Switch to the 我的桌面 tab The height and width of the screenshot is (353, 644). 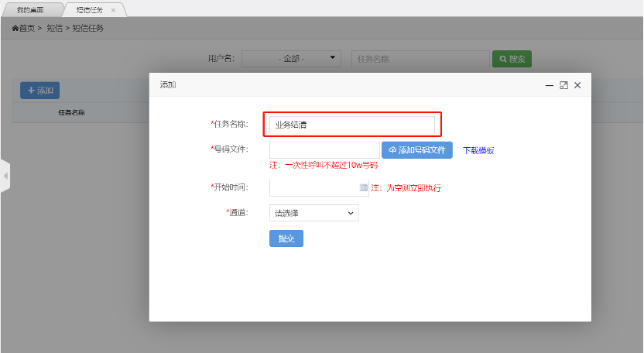click(x=29, y=10)
